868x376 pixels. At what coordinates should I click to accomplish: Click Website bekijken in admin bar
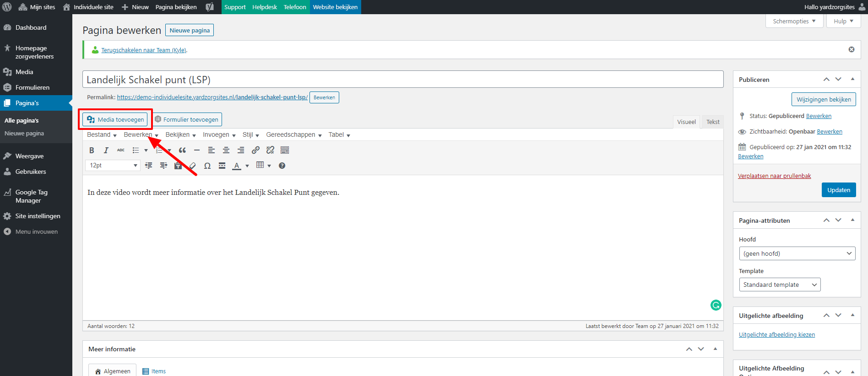pyautogui.click(x=335, y=7)
